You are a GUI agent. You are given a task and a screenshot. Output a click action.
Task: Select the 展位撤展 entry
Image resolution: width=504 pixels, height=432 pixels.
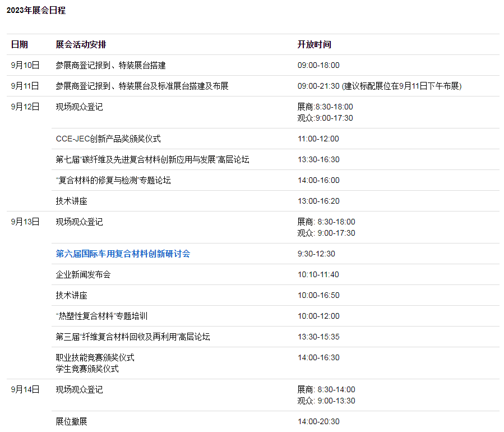click(71, 421)
